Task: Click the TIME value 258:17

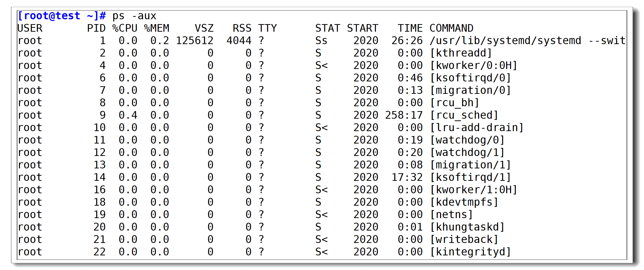Action: [x=404, y=115]
